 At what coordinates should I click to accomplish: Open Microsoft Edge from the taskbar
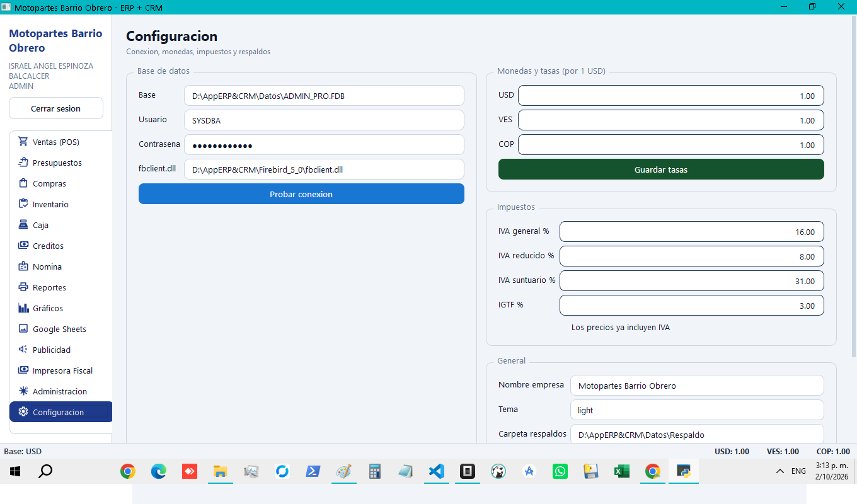tap(158, 471)
